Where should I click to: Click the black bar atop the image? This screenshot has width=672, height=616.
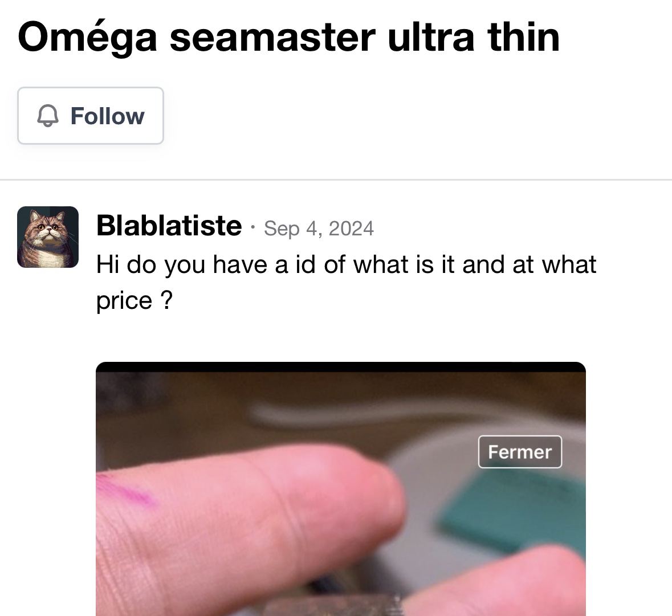340,367
